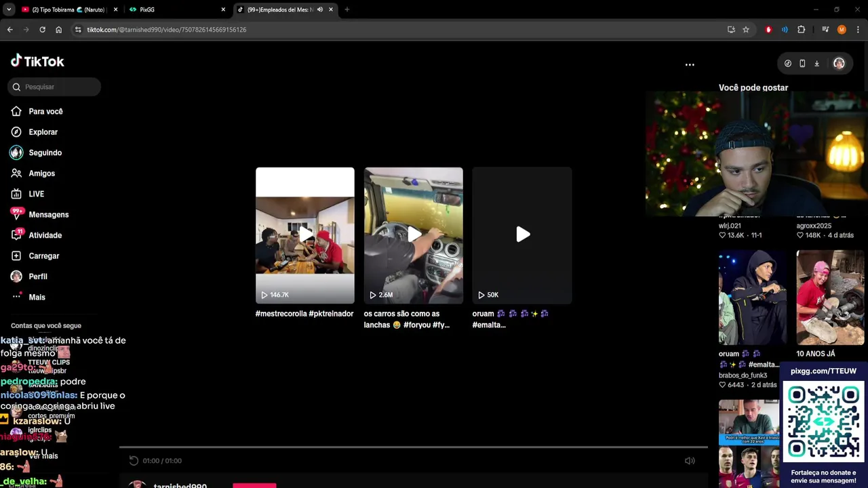Open the LIVE section in sidebar
The image size is (868, 488).
pyautogui.click(x=36, y=194)
